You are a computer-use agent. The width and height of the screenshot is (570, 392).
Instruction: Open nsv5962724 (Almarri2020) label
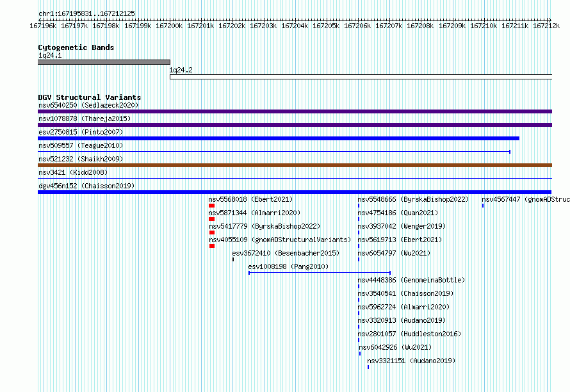404,307
